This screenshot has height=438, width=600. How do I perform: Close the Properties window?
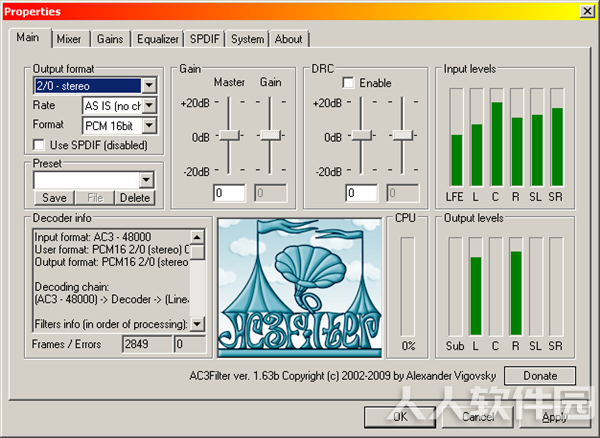point(587,11)
